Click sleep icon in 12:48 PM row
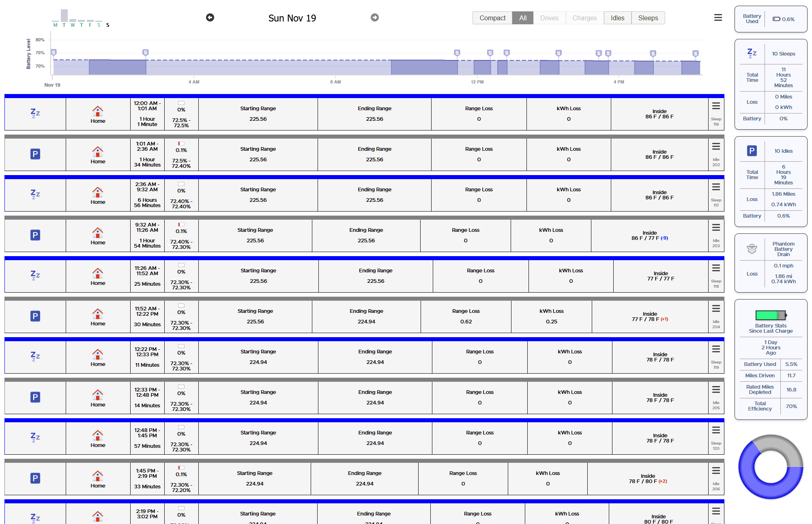The width and height of the screenshot is (812, 524). pyautogui.click(x=35, y=438)
